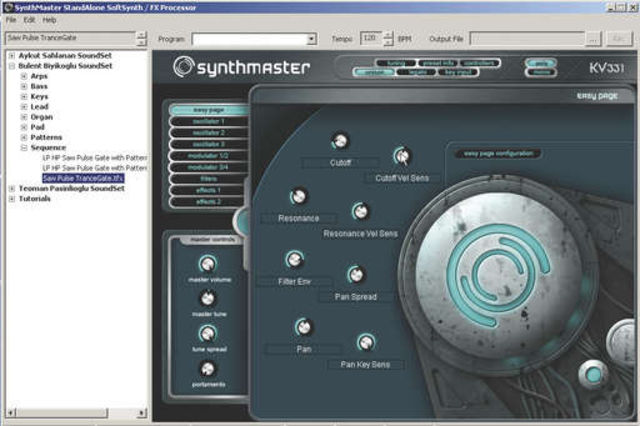
Task: Expand the Bass folder
Action: point(24,86)
